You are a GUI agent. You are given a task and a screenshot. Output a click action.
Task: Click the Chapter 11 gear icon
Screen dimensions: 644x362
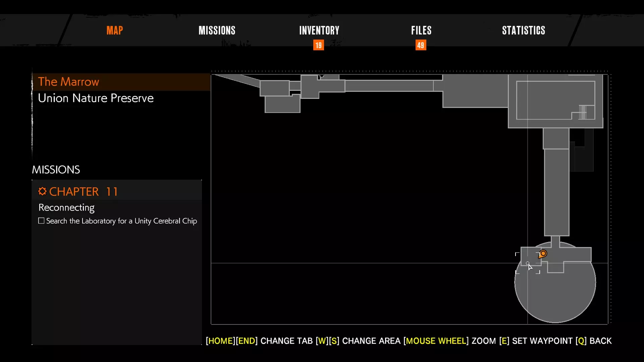(x=42, y=191)
